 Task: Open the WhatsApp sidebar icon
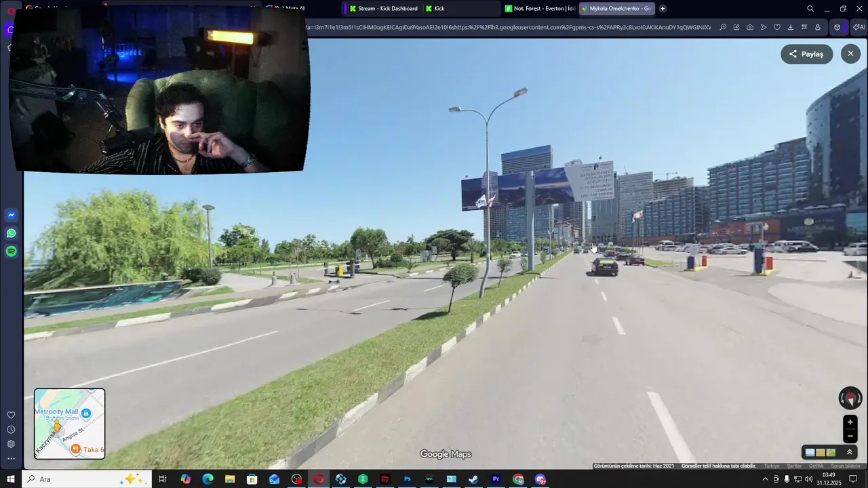click(11, 233)
